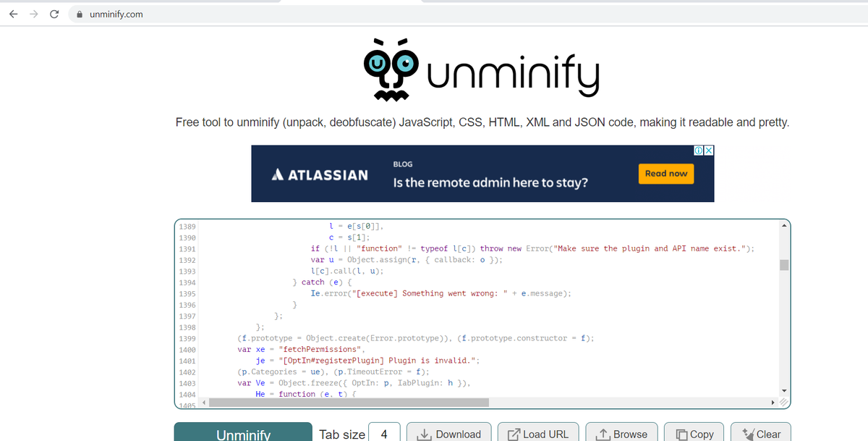Click line number 1389 in the gutter
Image resolution: width=868 pixels, height=441 pixels.
tap(187, 227)
